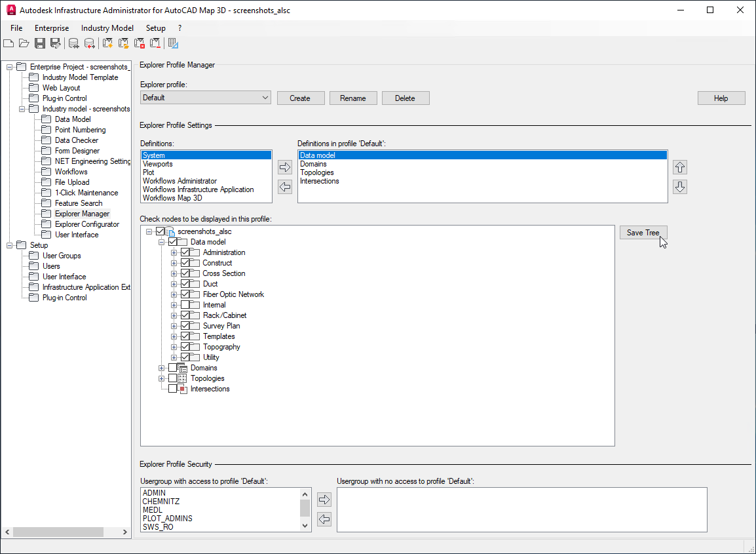Collapse the Data model node in profile tree
Screen dimensions: 756x554
pos(162,243)
